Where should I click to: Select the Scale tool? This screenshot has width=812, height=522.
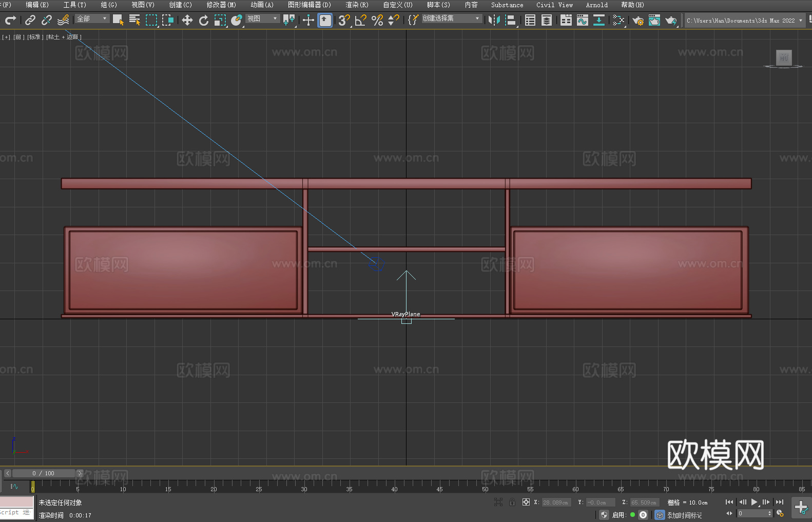pyautogui.click(x=220, y=20)
